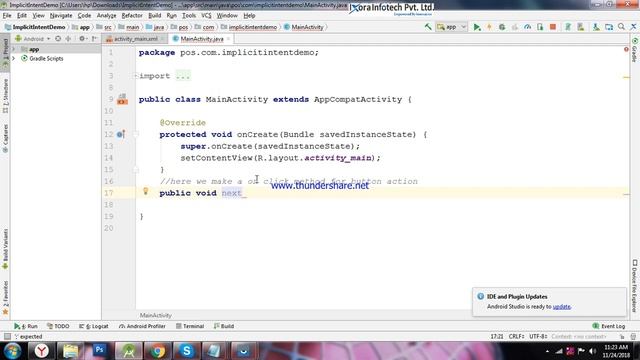Click Search Everywhere magnifier icon

pyautogui.click(x=621, y=27)
